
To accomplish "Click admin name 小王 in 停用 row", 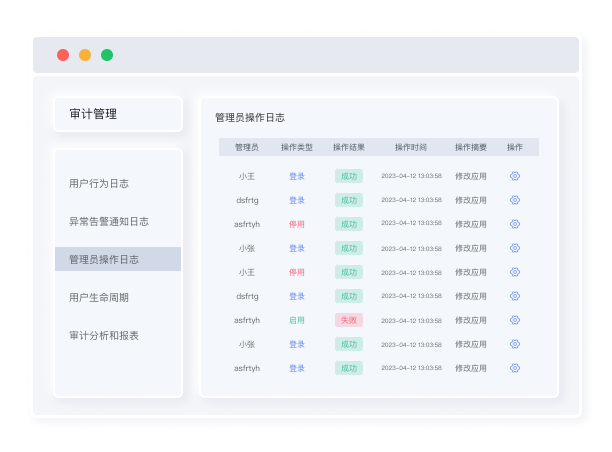I will 247,272.
